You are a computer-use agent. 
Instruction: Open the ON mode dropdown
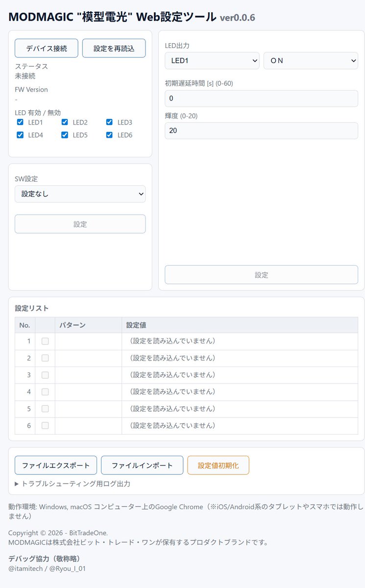coord(311,61)
